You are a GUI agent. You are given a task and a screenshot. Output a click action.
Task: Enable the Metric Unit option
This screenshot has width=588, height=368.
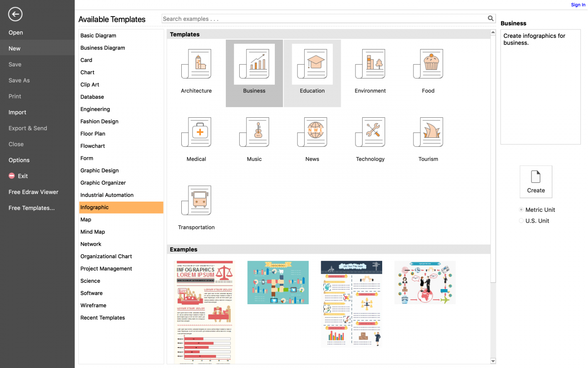pyautogui.click(x=521, y=210)
